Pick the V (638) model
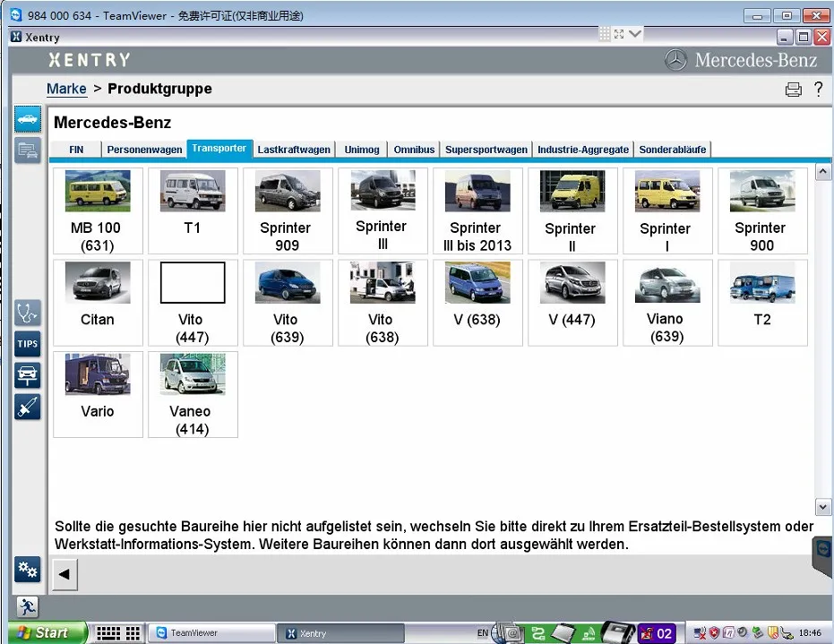The width and height of the screenshot is (834, 644). point(477,303)
